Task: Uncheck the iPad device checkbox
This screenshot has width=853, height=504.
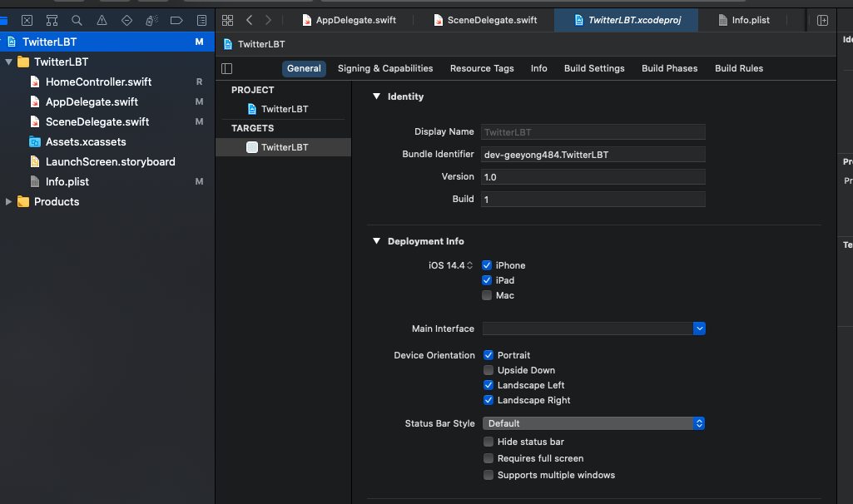Action: coord(487,280)
